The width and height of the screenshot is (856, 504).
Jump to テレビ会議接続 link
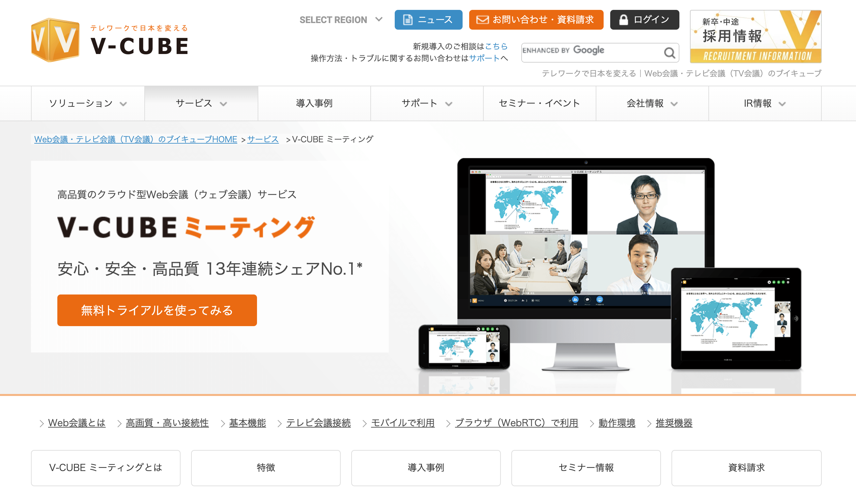(318, 423)
